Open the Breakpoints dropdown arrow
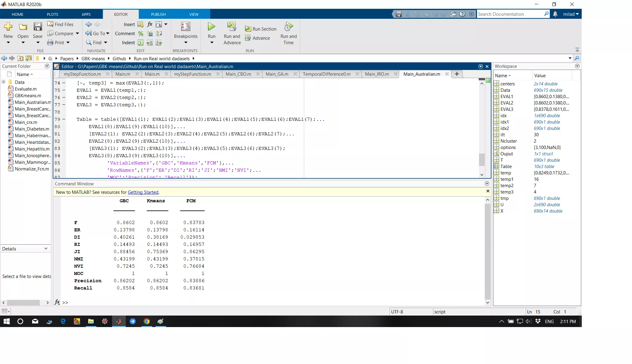Image resolution: width=632 pixels, height=364 pixels. (x=186, y=43)
